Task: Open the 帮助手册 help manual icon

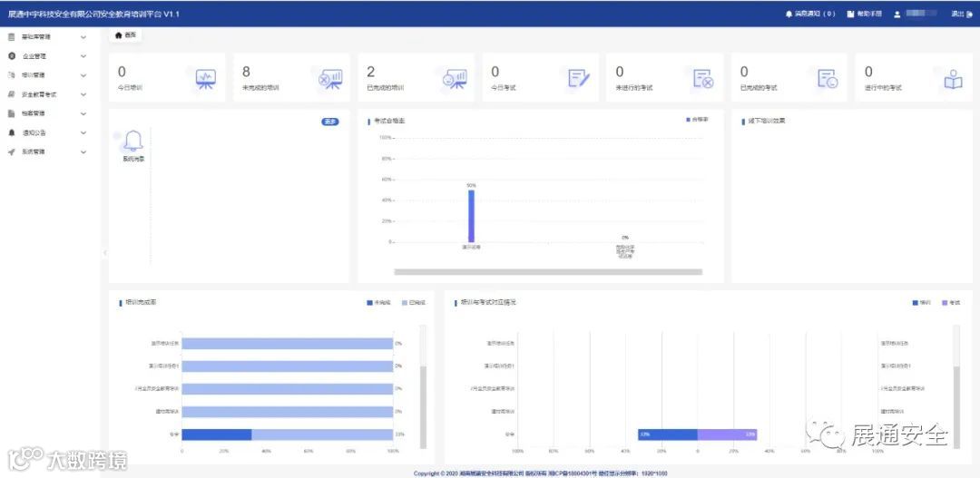Action: (850, 14)
